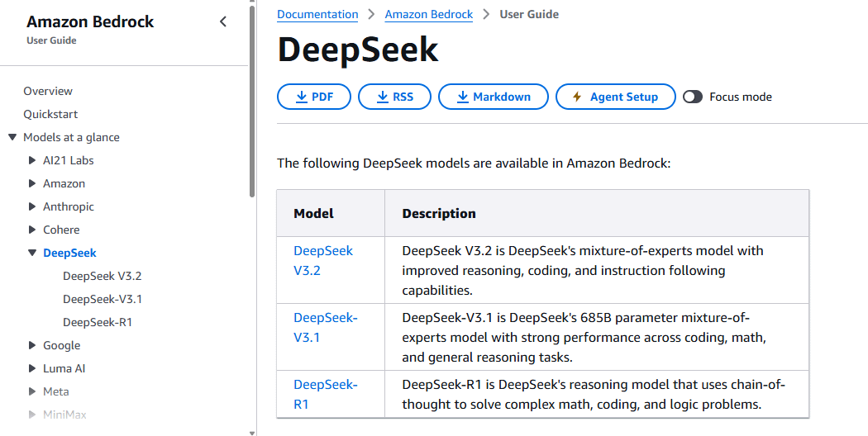Screen dimensions: 868x436
Task: Click the Documentation breadcrumb link
Action: pos(317,14)
